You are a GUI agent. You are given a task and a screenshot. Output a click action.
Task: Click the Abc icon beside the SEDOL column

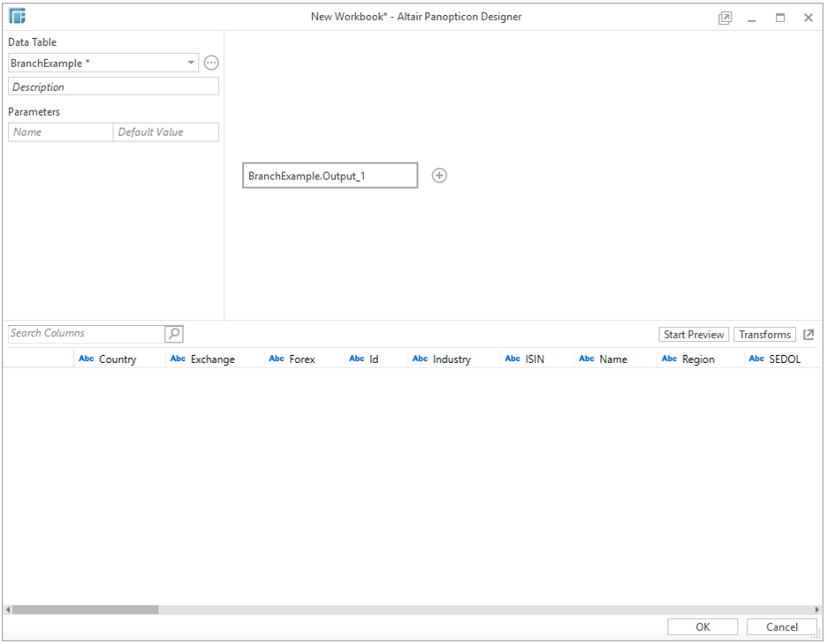(x=757, y=358)
